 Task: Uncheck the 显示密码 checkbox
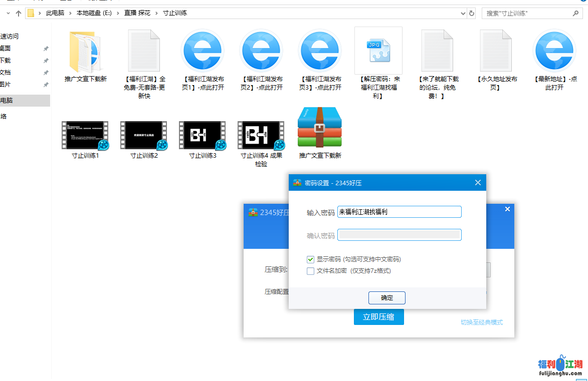[311, 259]
